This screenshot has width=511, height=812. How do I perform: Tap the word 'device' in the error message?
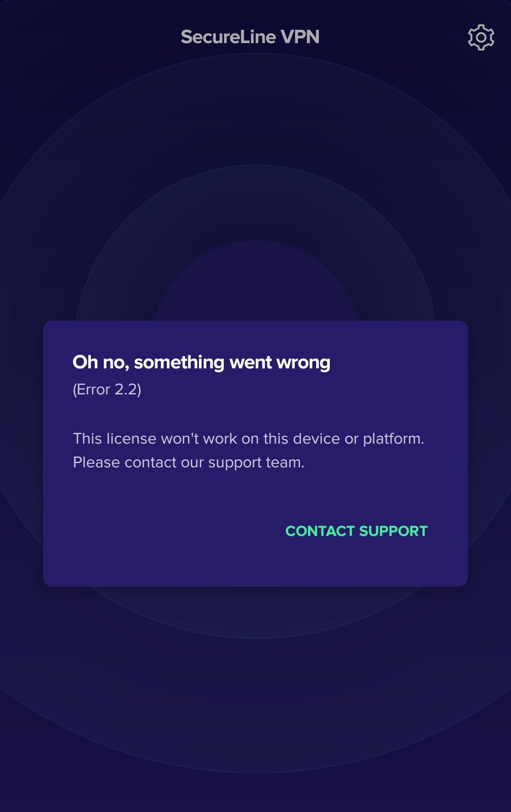tap(316, 438)
